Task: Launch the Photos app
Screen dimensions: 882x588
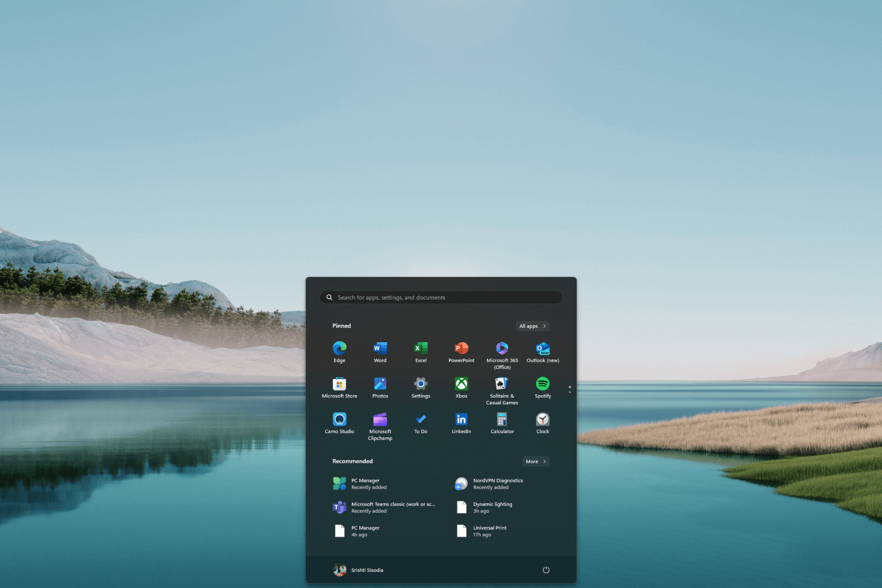Action: tap(380, 388)
